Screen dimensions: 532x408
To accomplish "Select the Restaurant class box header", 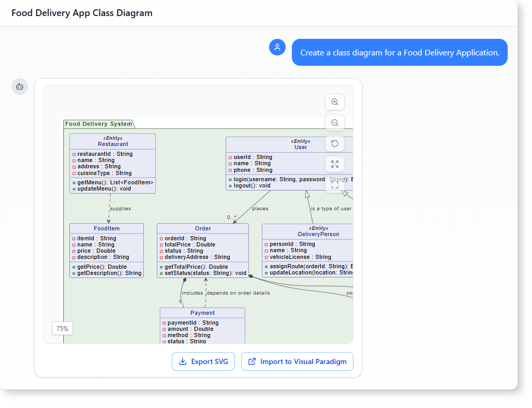I will pos(113,141).
